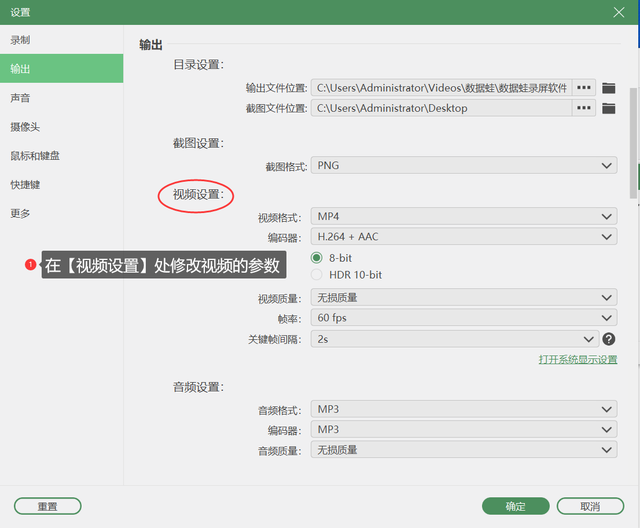640x528 pixels.
Task: Browse with ellipsis button for 输出文件位置
Action: [x=584, y=88]
